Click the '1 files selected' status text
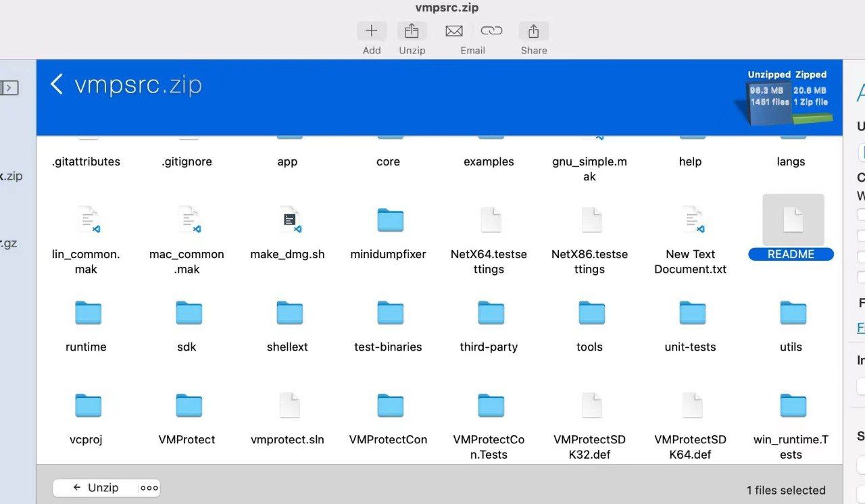Viewport: 865px width, 504px height. point(786,490)
